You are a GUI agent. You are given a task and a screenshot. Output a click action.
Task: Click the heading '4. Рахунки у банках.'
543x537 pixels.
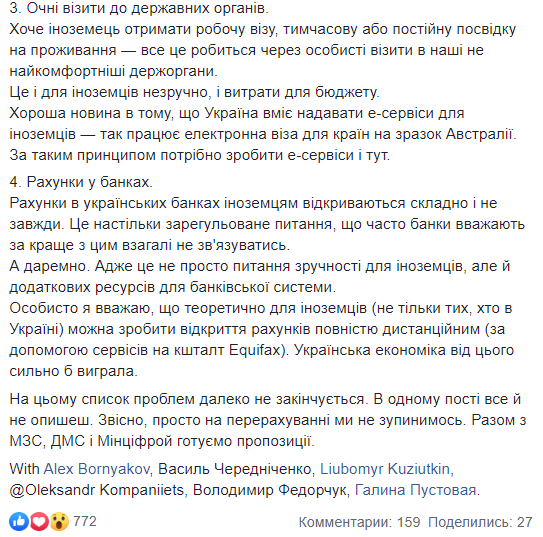(81, 182)
